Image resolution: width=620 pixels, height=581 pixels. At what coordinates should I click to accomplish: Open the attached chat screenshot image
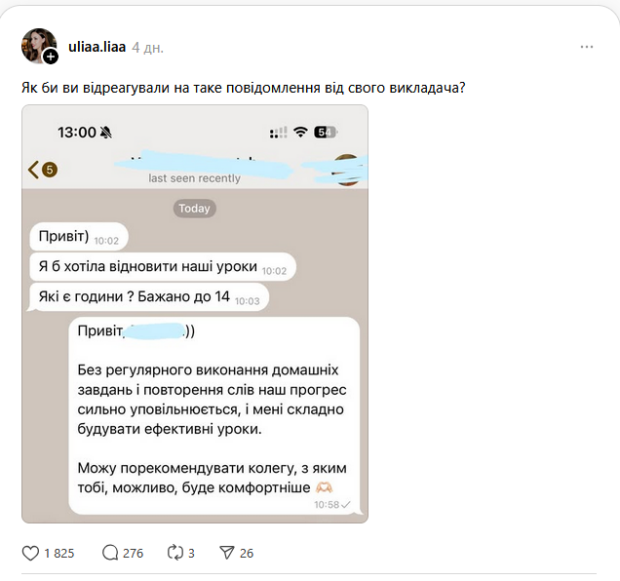195,314
